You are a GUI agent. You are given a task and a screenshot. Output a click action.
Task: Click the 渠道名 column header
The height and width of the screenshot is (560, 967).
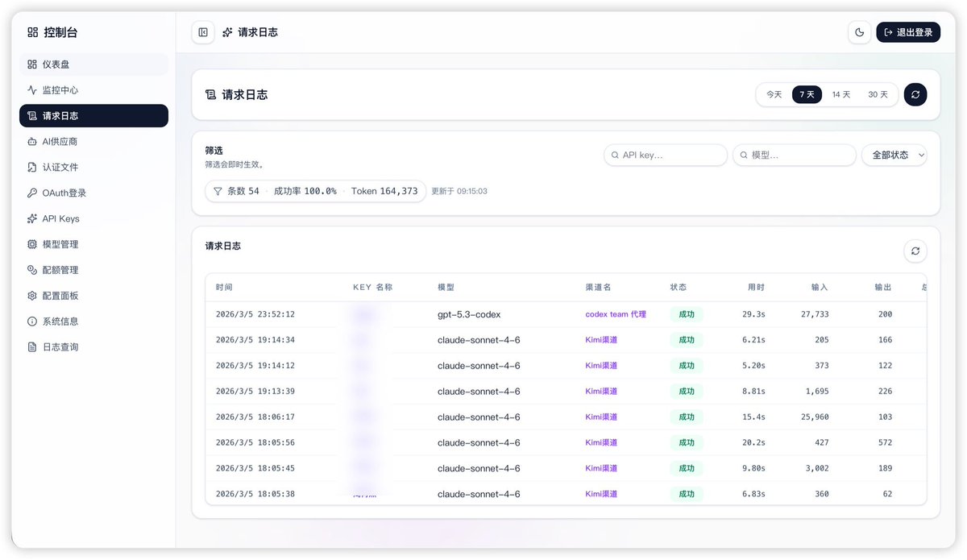click(598, 287)
